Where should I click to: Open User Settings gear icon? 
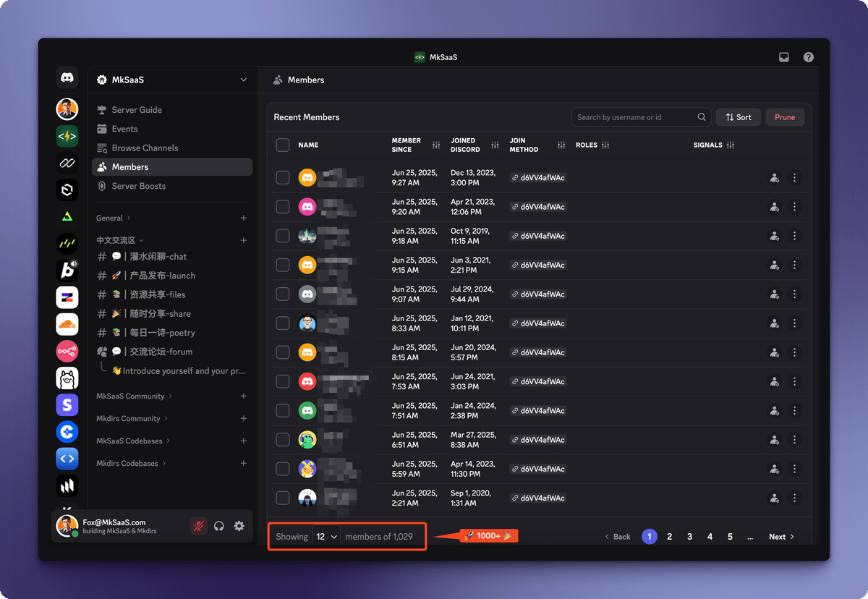coord(239,526)
